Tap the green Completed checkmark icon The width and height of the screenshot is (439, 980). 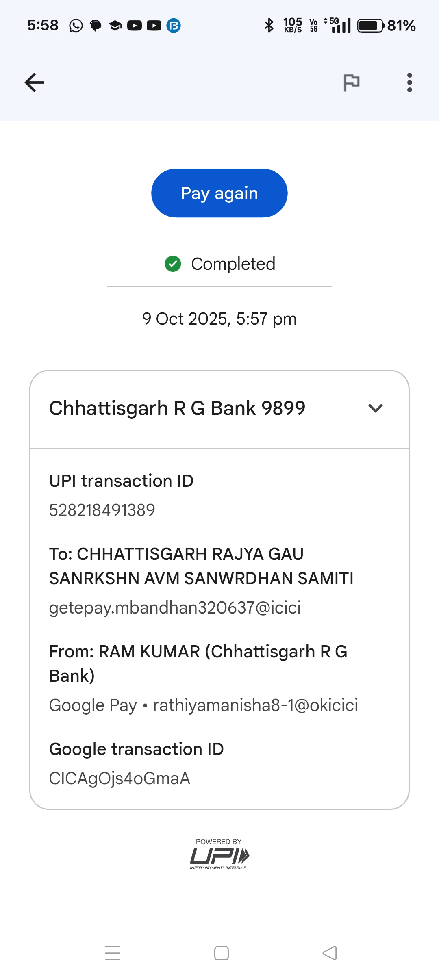coord(173,264)
